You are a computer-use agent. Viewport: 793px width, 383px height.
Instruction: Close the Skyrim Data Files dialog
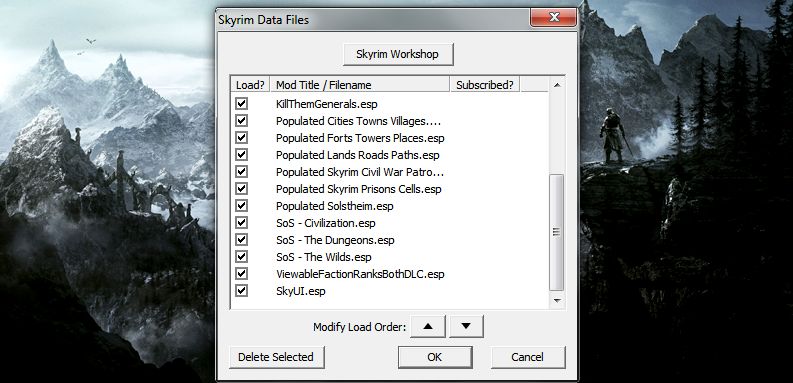(x=554, y=18)
